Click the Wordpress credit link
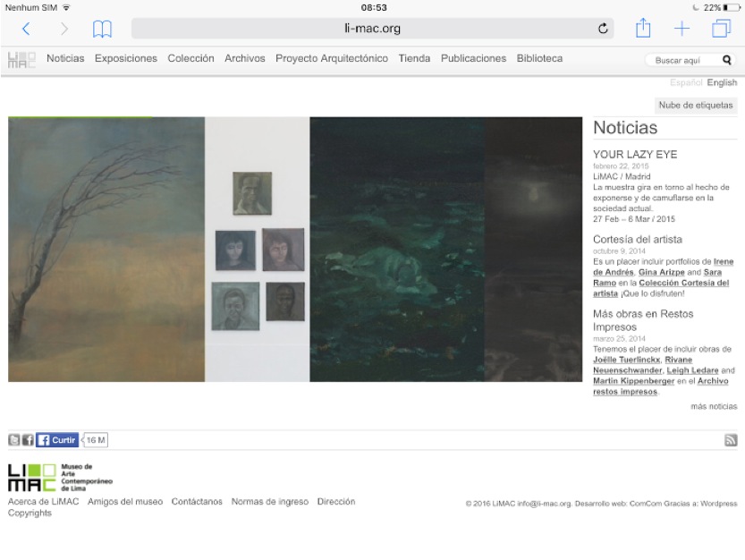This screenshot has width=745, height=560. click(x=719, y=504)
